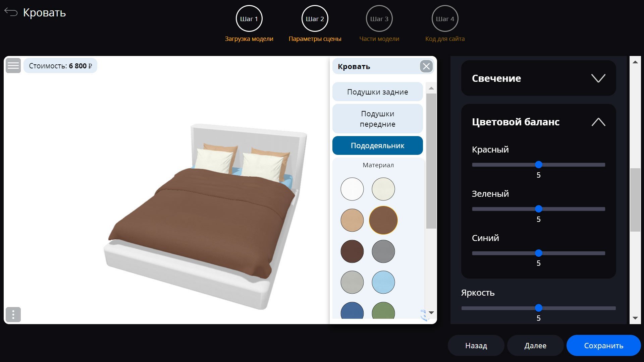Viewport: 644px width, 362px height.
Task: Go to the Шаг 1 circle
Action: pyautogui.click(x=249, y=19)
